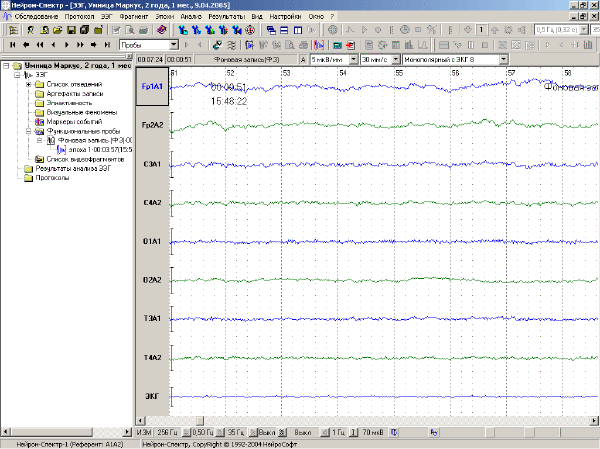Click the purple book icon in toolbar
The width and height of the screenshot is (600, 449).
[x=162, y=29]
